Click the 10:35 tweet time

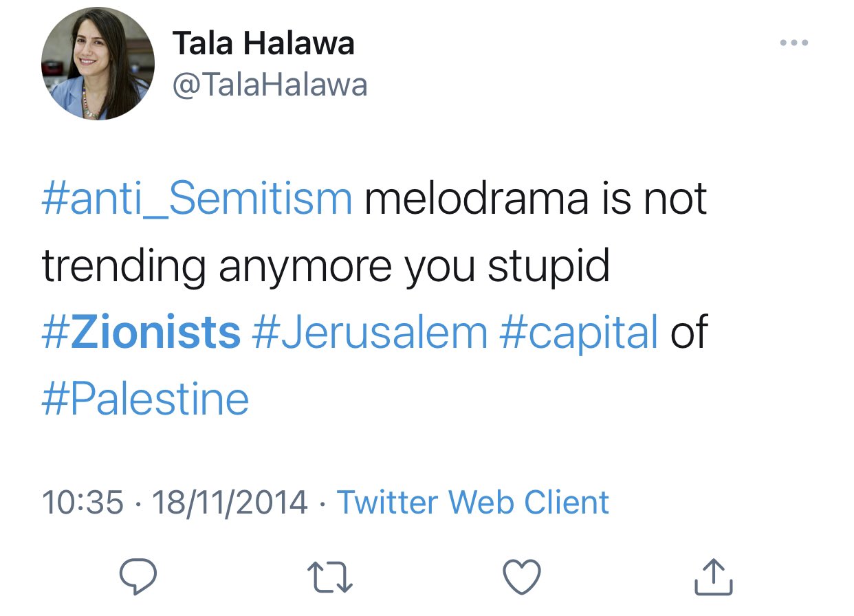(x=83, y=502)
